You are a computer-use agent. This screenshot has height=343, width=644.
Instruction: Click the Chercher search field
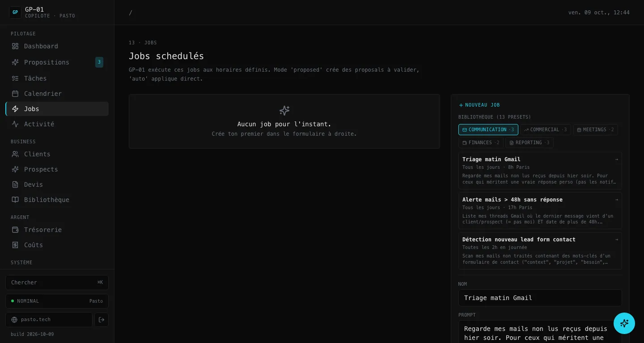tap(57, 283)
